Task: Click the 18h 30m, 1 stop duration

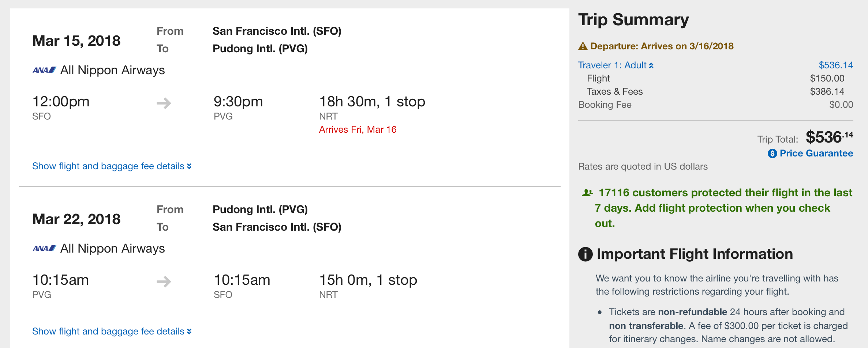Action: coord(372,102)
